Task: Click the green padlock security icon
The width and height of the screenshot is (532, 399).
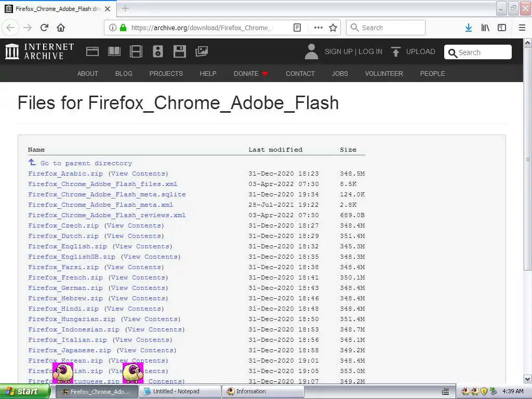Action: point(123,28)
